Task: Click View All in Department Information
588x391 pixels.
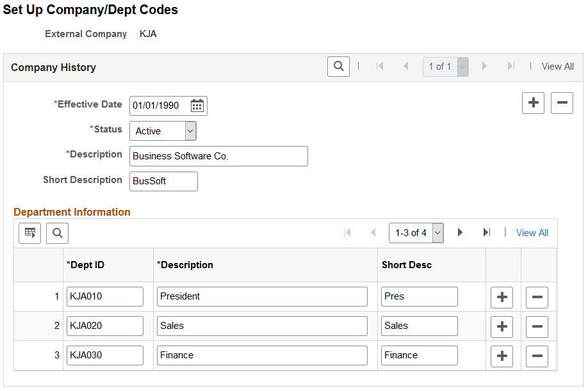Action: (532, 233)
